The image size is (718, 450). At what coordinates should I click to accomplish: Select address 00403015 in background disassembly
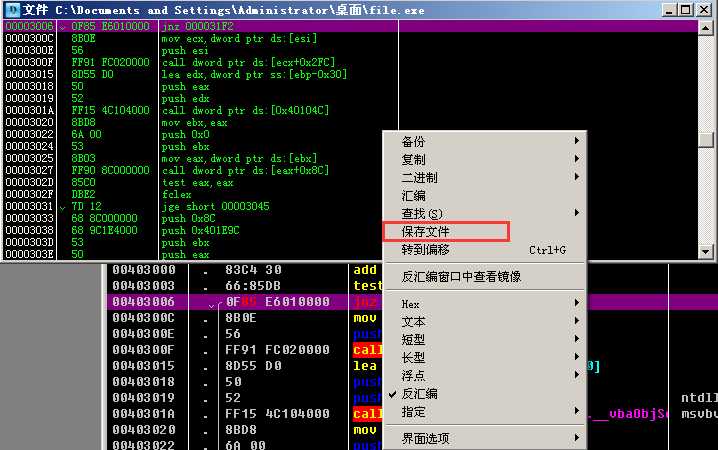[x=144, y=366]
